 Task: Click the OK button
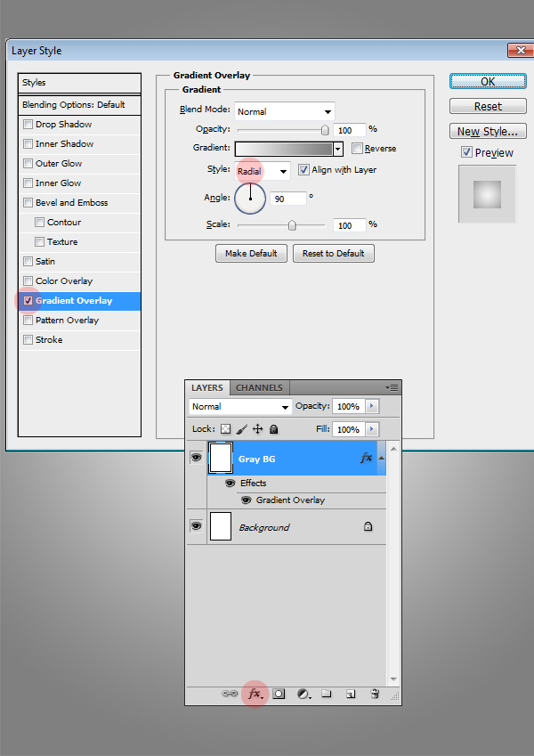point(488,81)
